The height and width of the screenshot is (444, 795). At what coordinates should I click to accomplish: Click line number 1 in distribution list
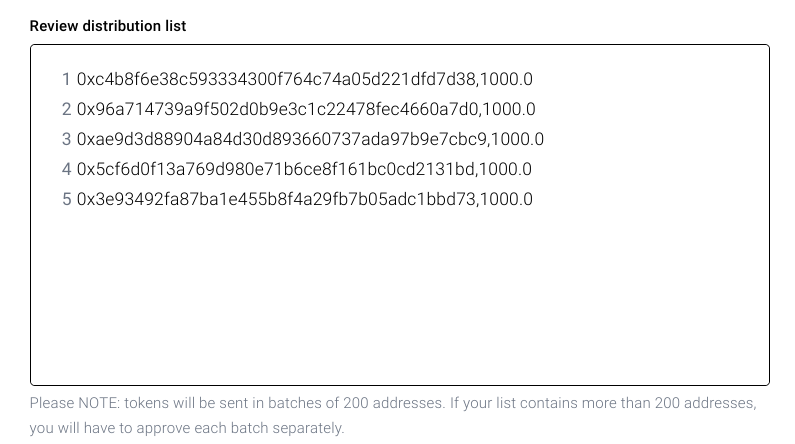66,79
